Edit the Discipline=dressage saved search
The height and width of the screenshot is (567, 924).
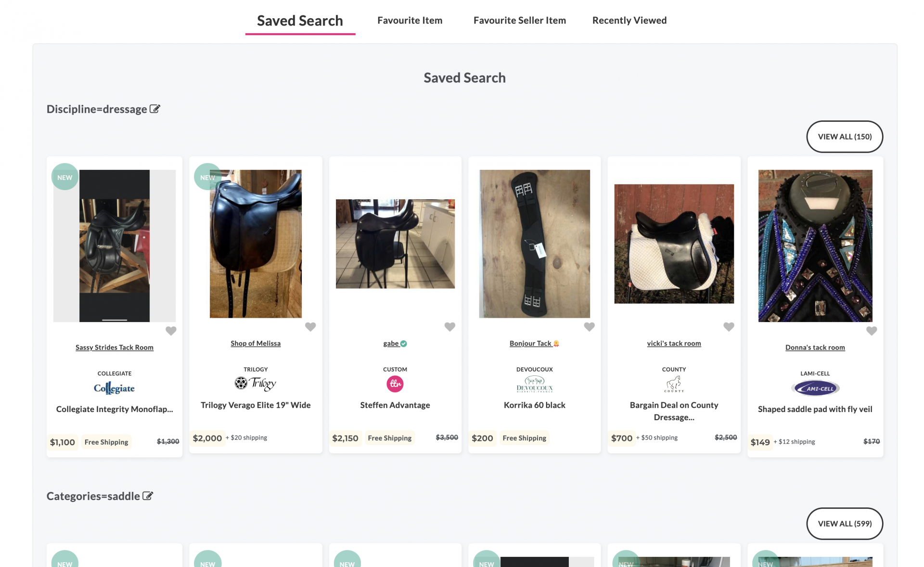(x=155, y=109)
